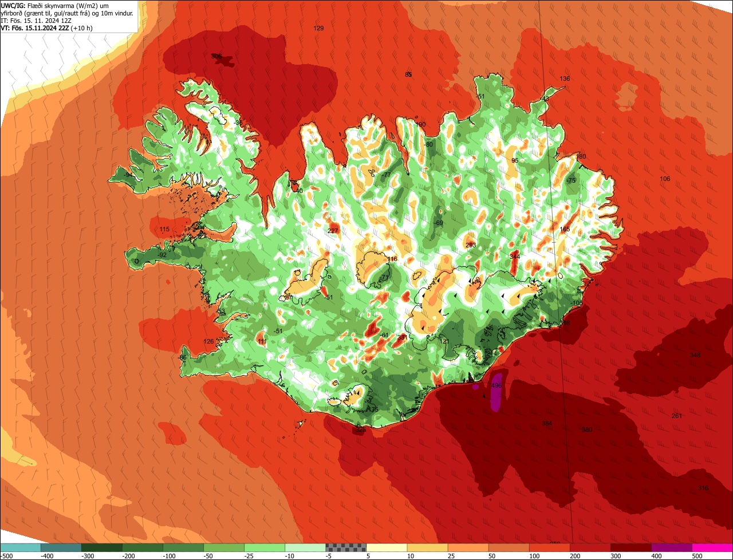Screen dimensions: 733x560
Task: Click the value 344 on the map
Action: tap(515, 257)
